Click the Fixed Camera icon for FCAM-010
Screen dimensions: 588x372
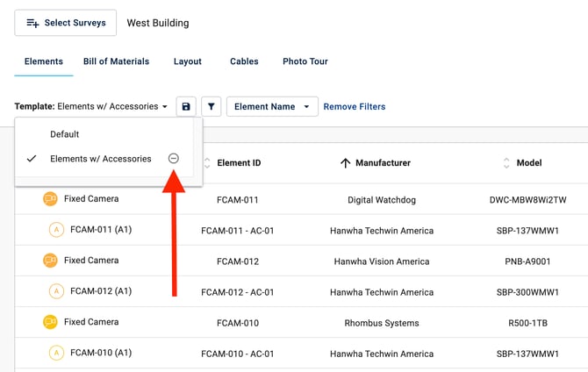click(50, 322)
